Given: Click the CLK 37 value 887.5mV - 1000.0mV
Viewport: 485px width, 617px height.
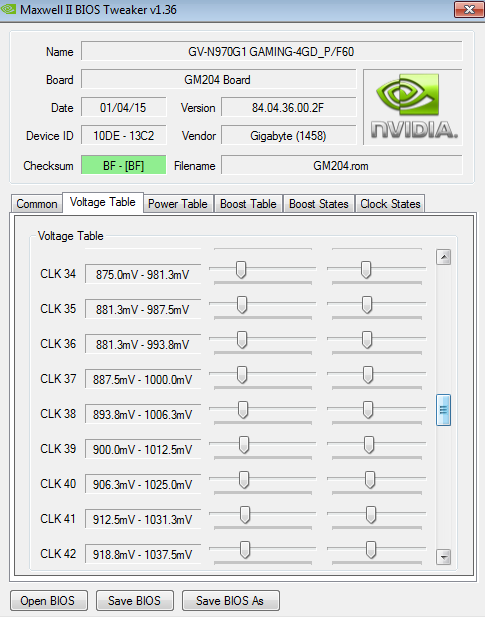Looking at the screenshot, I should tap(143, 379).
